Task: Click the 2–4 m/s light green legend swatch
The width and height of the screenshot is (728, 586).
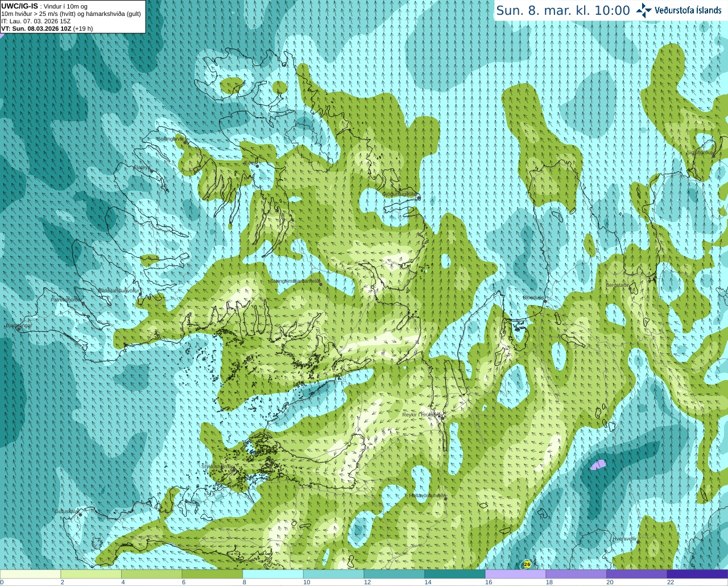Action: 91,574
